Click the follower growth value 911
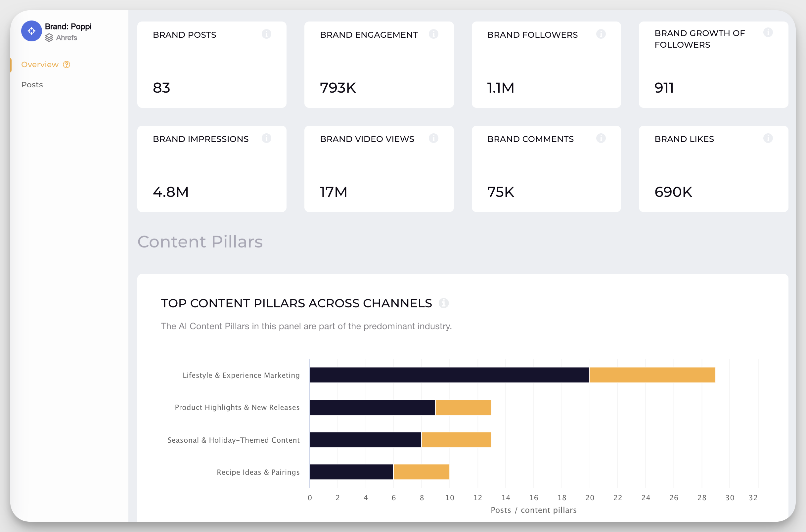 [x=664, y=88]
